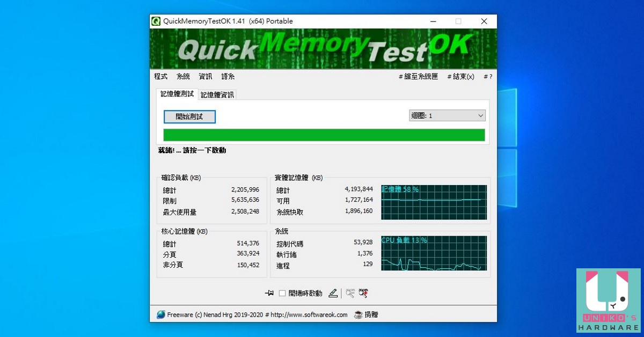
Task: Click the CPU 負載 13 % graph
Action: tap(434, 253)
